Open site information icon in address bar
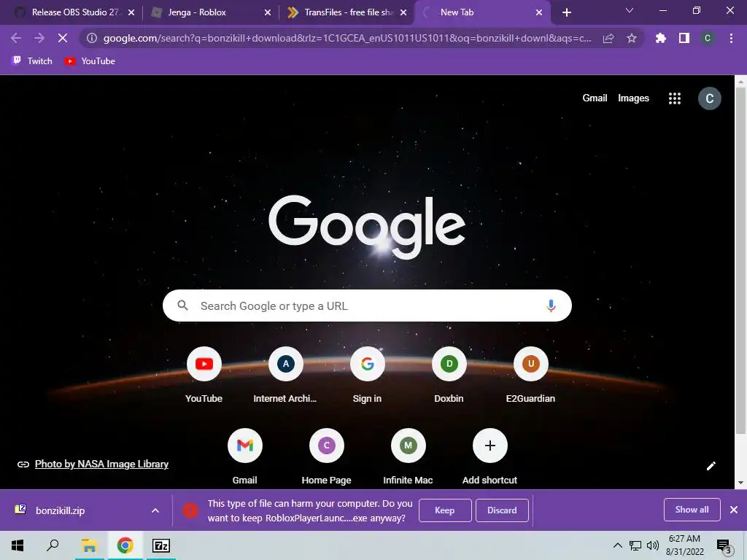 coord(91,38)
